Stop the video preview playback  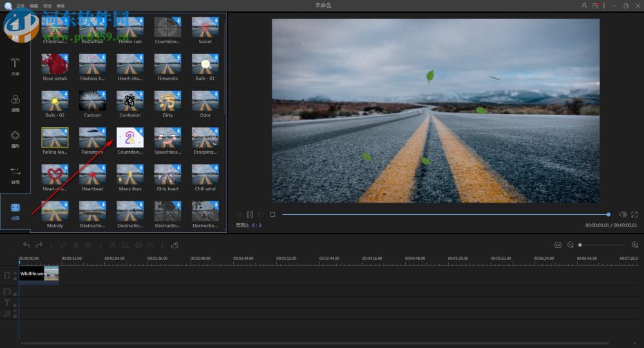[x=272, y=214]
